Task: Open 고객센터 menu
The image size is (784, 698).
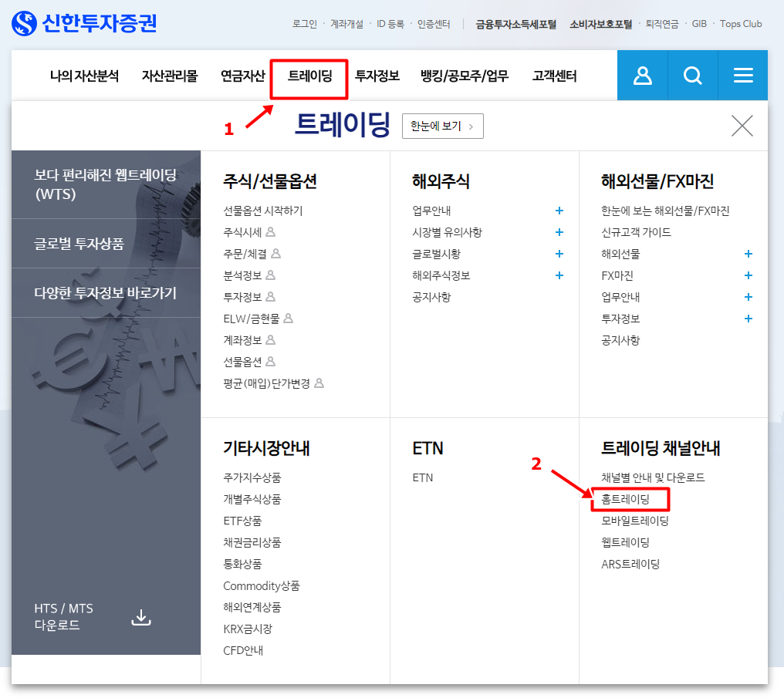Action: (554, 76)
